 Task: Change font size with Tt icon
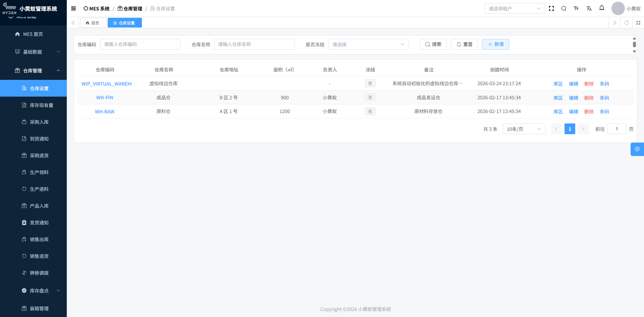(x=576, y=8)
